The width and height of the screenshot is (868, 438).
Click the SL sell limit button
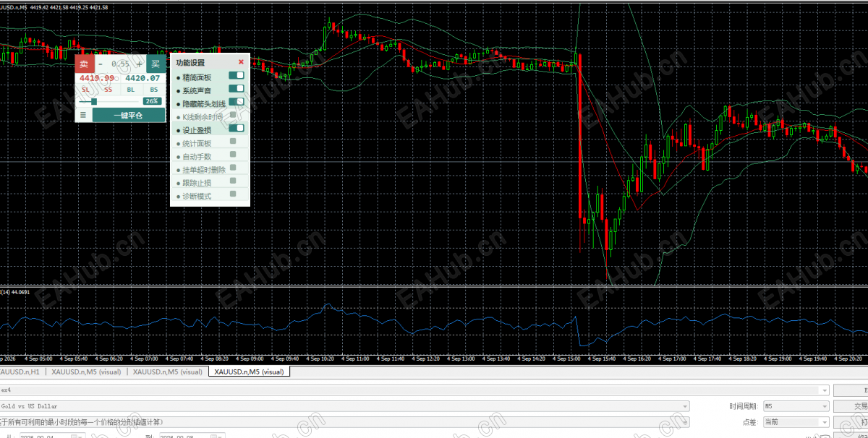(x=86, y=90)
